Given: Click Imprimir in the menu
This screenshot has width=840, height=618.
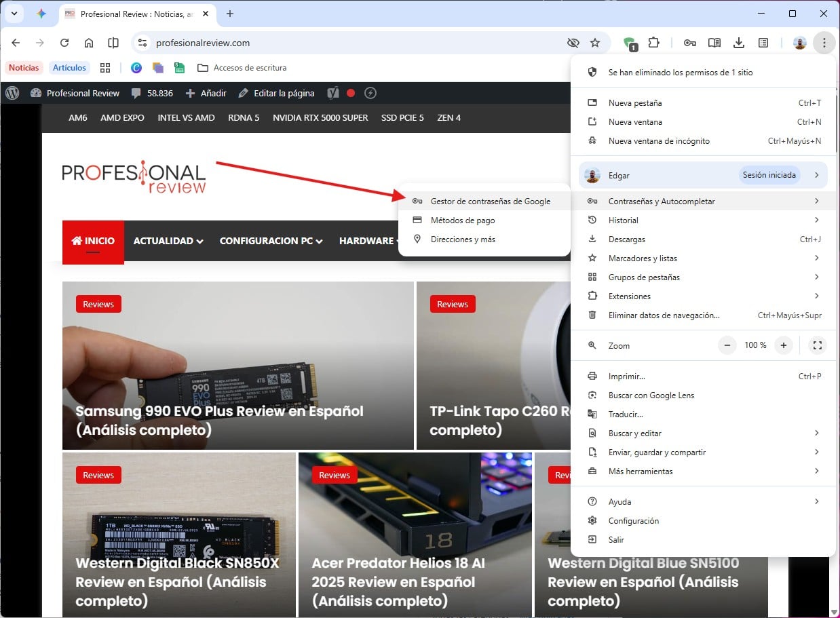Looking at the screenshot, I should (704, 376).
